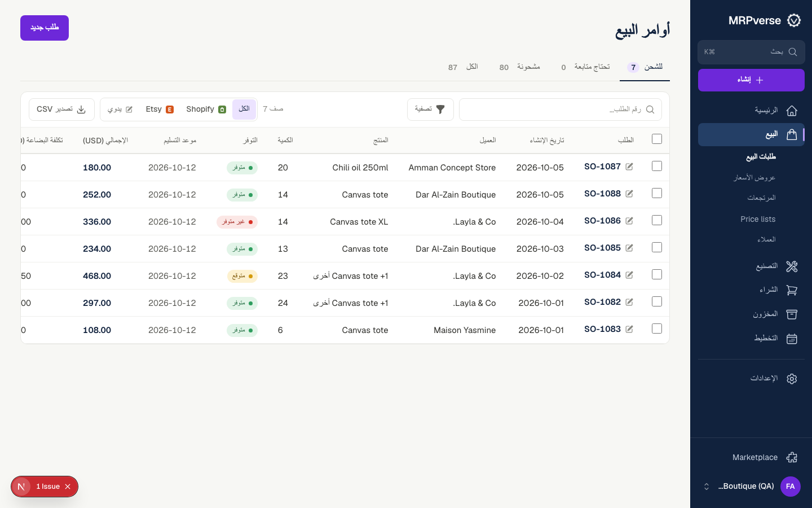Open the الشراء shopping cart icon
Image resolution: width=812 pixels, height=508 pixels.
(792, 290)
